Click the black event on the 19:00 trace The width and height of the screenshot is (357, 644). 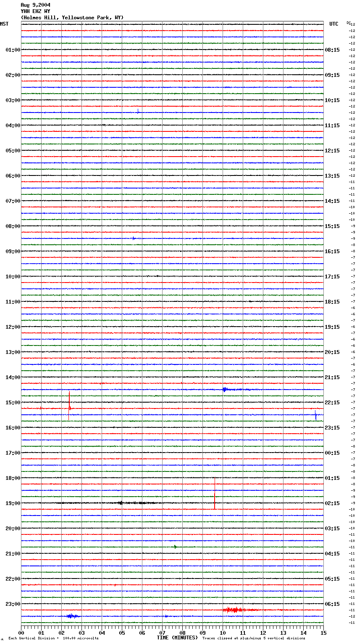pyautogui.click(x=121, y=503)
